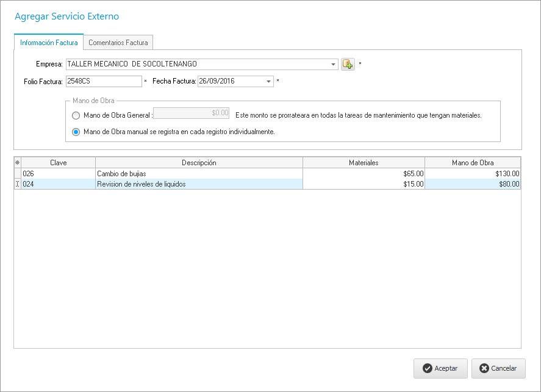This screenshot has height=392, width=541.
Task: Switch to the Comentarios Factura tab
Action: click(x=118, y=43)
